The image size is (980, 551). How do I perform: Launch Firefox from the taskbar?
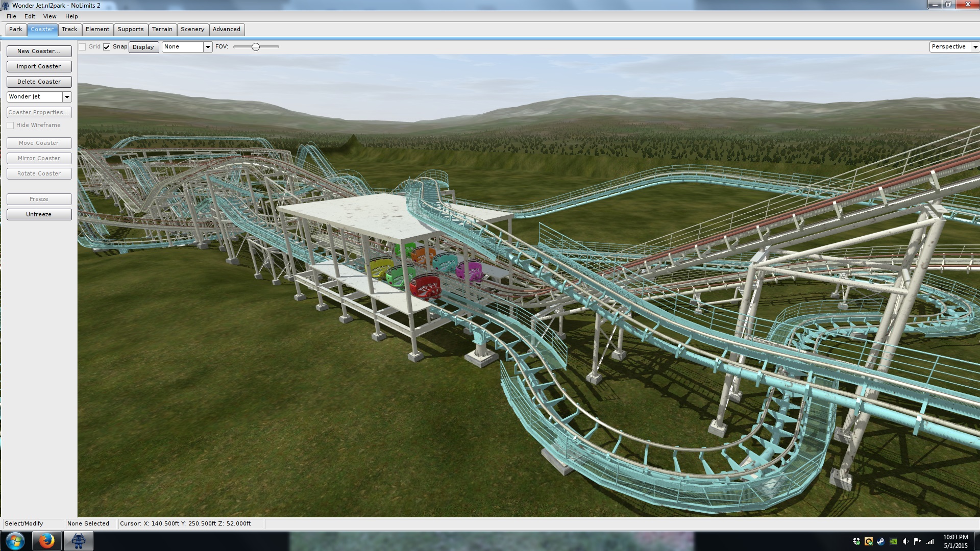pos(46,541)
